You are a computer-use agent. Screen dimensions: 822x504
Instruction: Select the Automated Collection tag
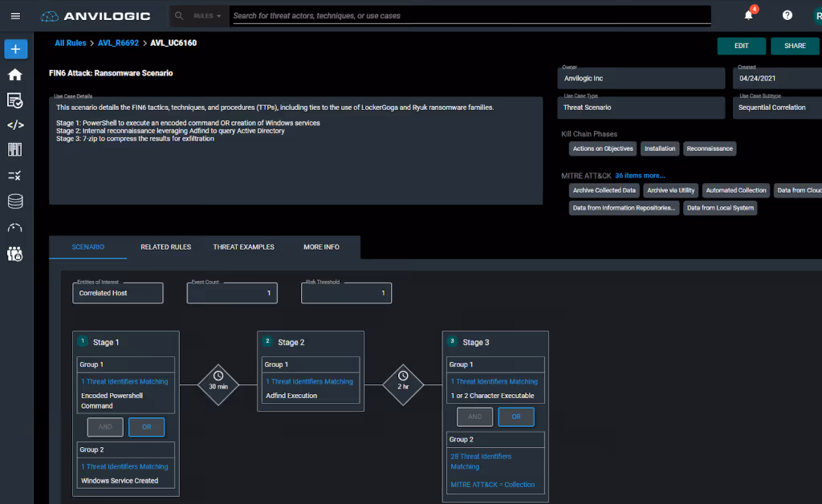pyautogui.click(x=736, y=191)
